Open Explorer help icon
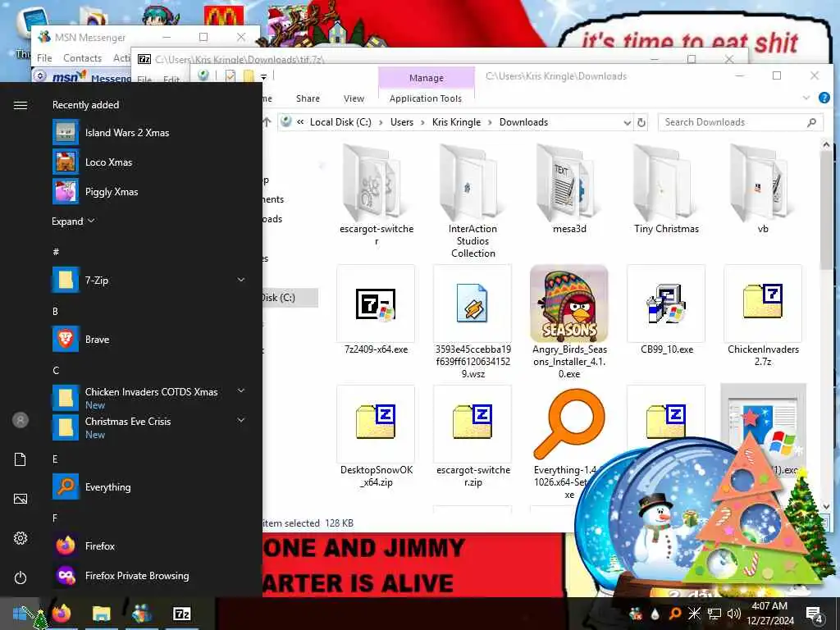840x630 pixels. pyautogui.click(x=824, y=98)
